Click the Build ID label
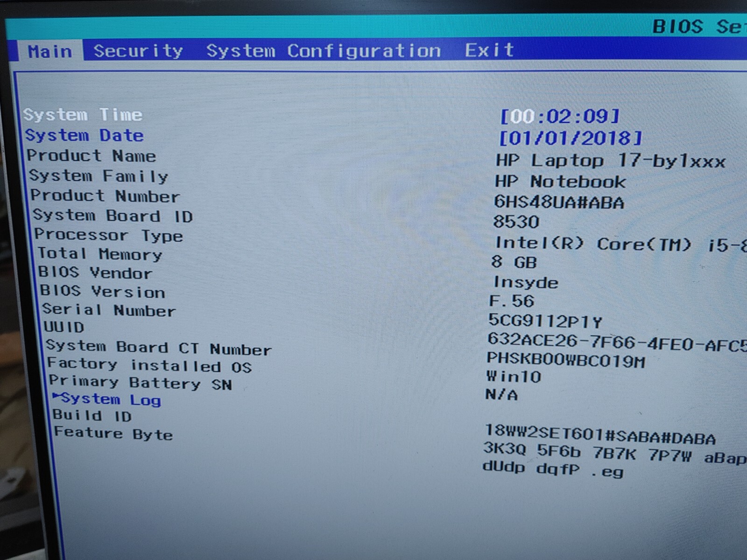 [x=92, y=415]
